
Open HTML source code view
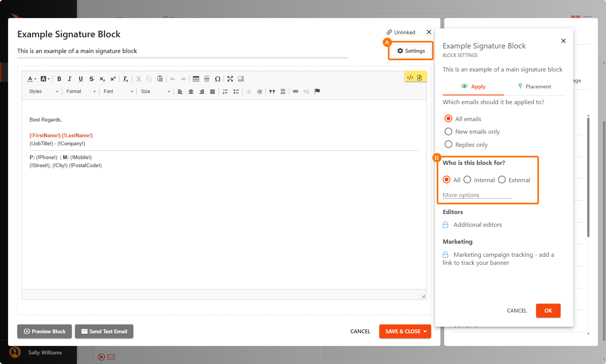pos(410,78)
